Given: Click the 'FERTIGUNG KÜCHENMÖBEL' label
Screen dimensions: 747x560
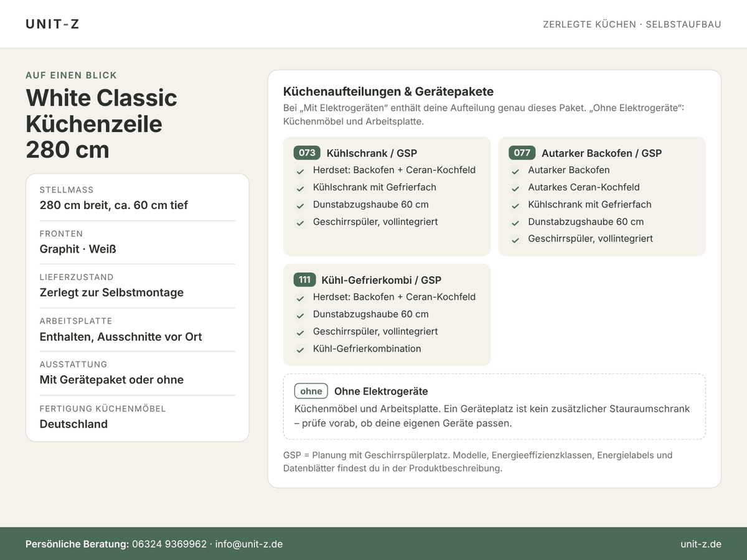Looking at the screenshot, I should tap(103, 409).
